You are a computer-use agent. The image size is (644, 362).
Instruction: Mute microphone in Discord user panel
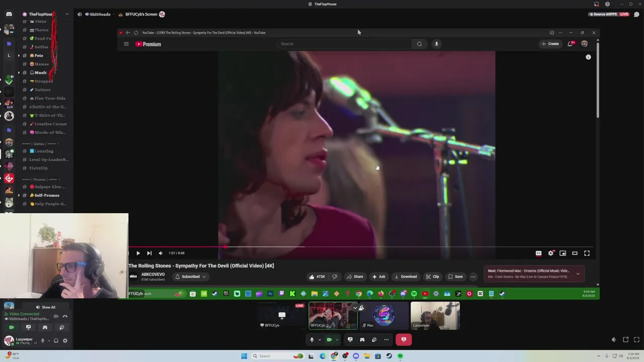[x=42, y=341]
